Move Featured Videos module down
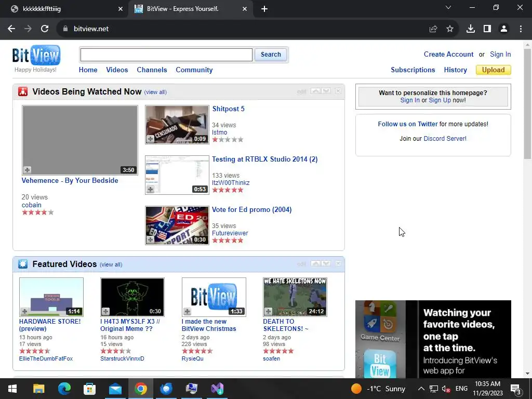This screenshot has width=532, height=399. [x=326, y=263]
